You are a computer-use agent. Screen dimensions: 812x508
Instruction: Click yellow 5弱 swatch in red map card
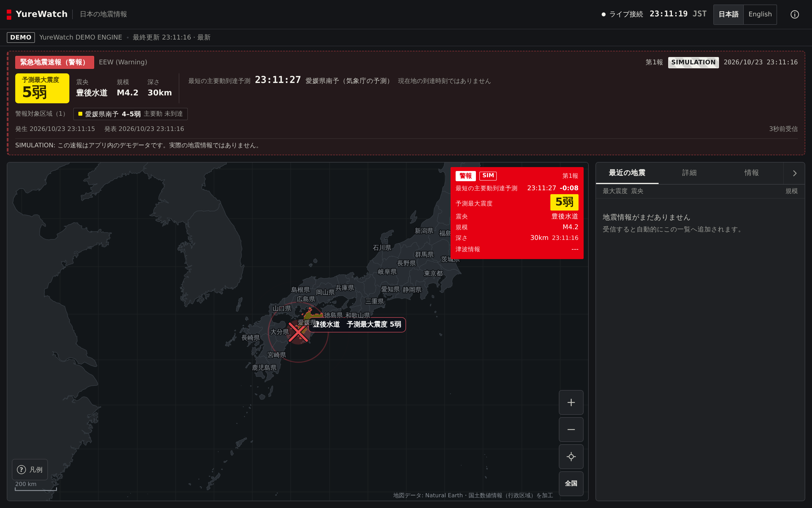(564, 202)
